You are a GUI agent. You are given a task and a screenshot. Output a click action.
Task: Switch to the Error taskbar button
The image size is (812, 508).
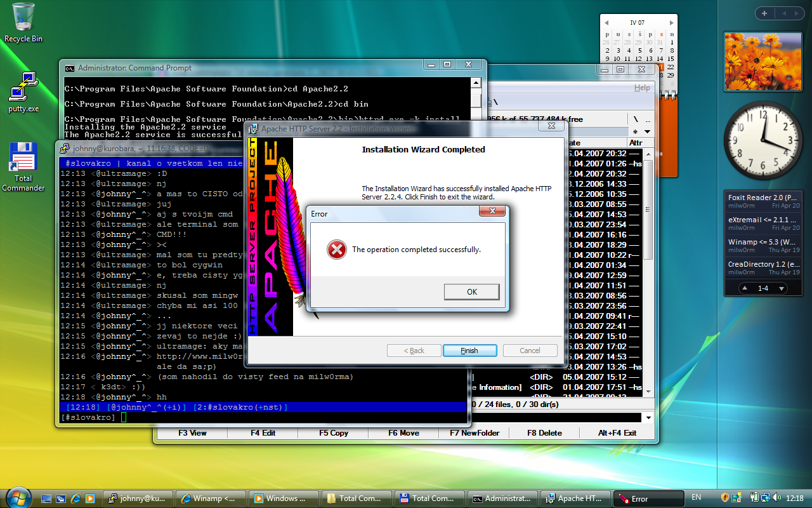coord(648,498)
